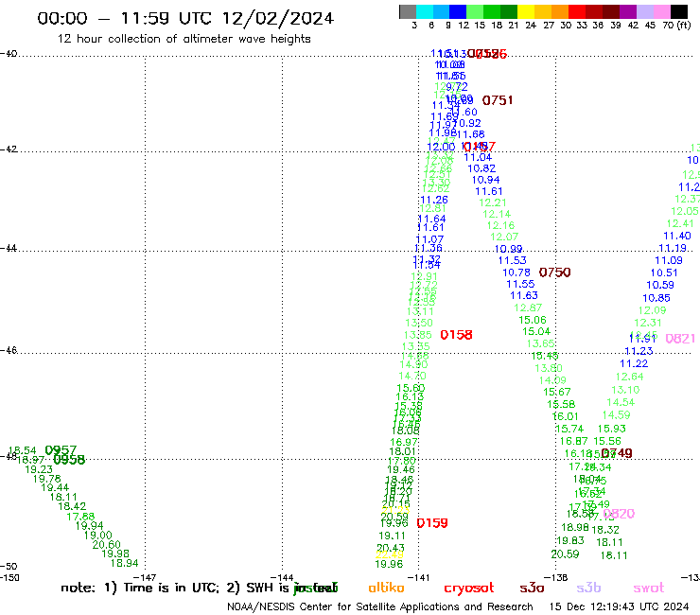The width and height of the screenshot is (700, 615).
Task: Click the NOAA/NESDIS Center credit line
Action: tap(380, 606)
